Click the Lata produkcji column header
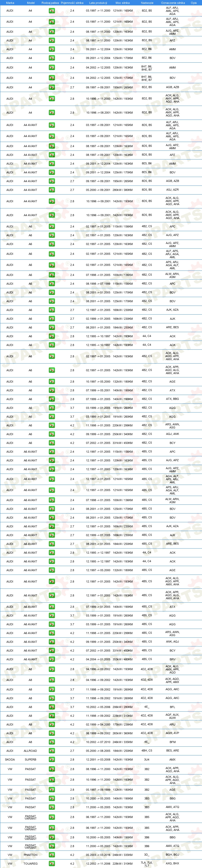The image size is (202, 868). point(98,3)
